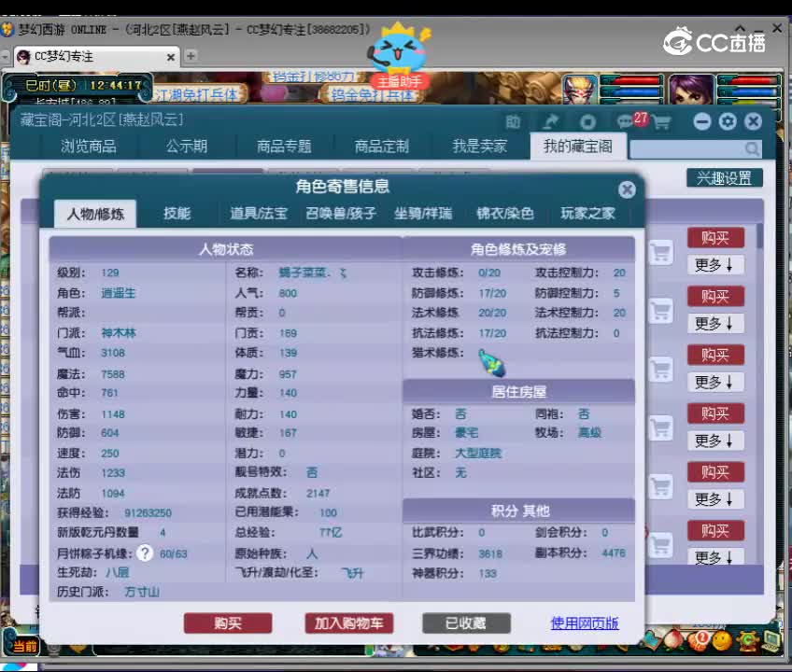Click the 角色 value 逍遥生
The image size is (792, 672).
tap(119, 293)
